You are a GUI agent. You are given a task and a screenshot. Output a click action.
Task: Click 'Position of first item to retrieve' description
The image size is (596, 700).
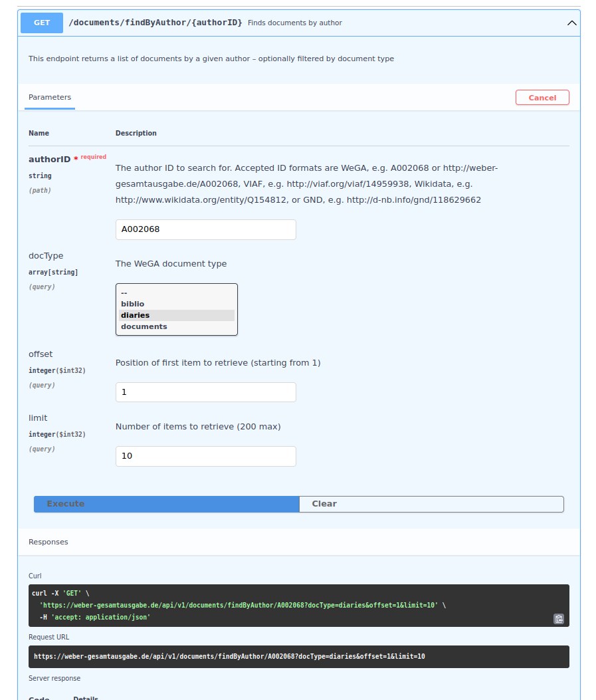point(218,363)
